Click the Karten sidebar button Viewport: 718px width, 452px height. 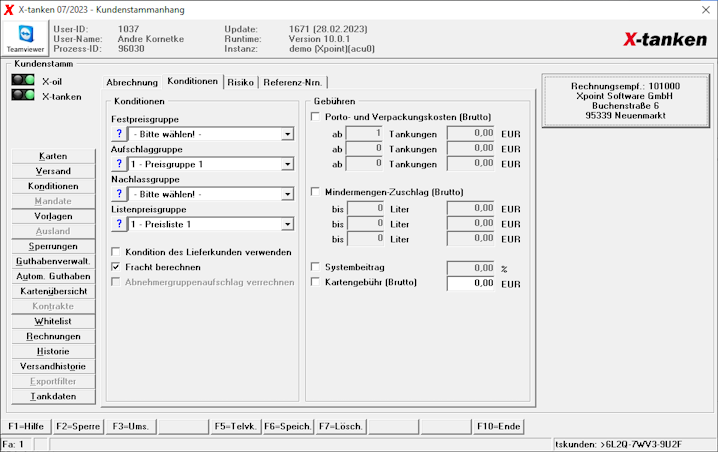(53, 156)
